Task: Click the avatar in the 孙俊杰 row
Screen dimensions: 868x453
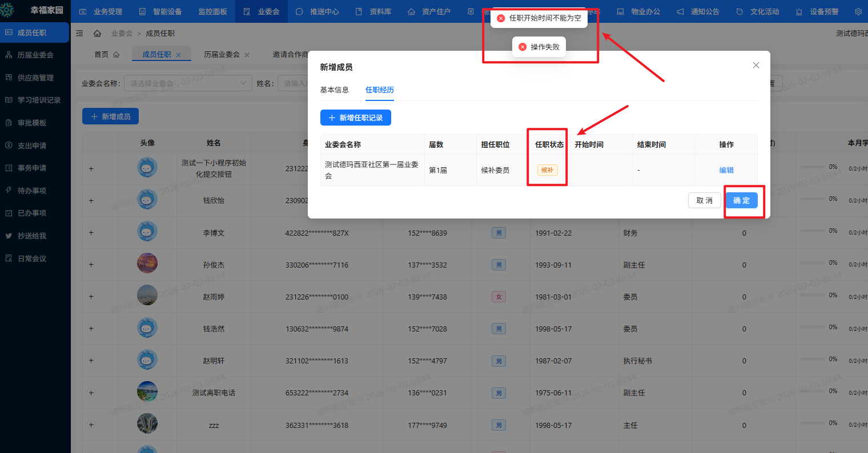Action: coord(147,264)
